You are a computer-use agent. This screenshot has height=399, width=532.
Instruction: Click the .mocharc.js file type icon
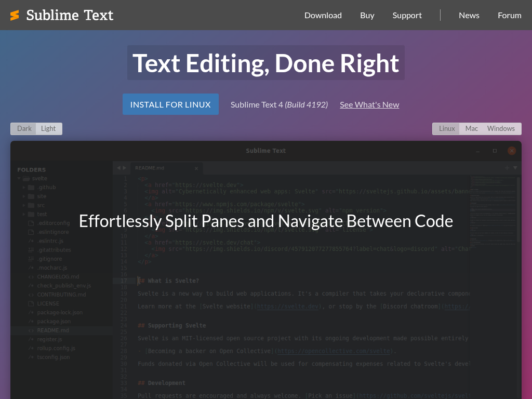[31, 268]
